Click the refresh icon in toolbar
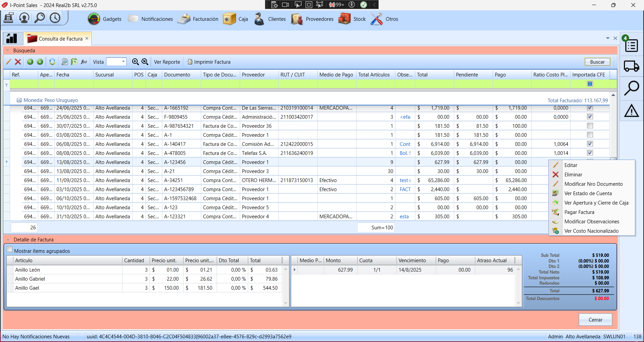 (x=52, y=62)
